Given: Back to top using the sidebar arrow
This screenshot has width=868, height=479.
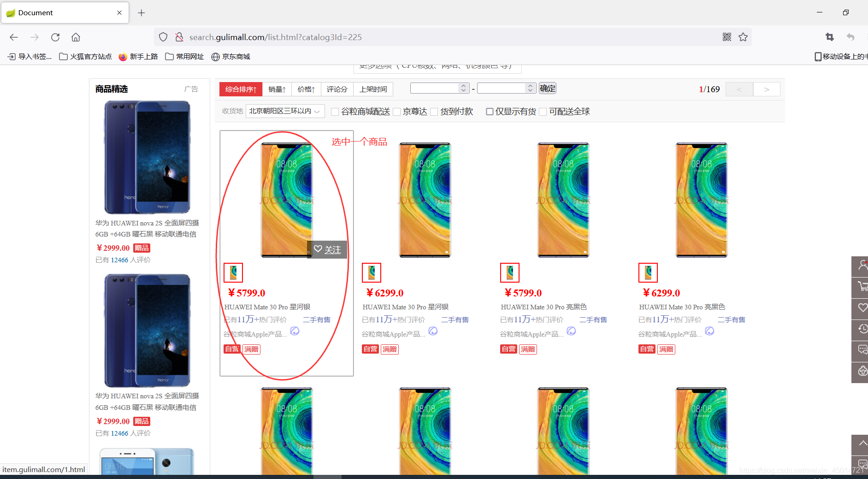Looking at the screenshot, I should point(860,445).
